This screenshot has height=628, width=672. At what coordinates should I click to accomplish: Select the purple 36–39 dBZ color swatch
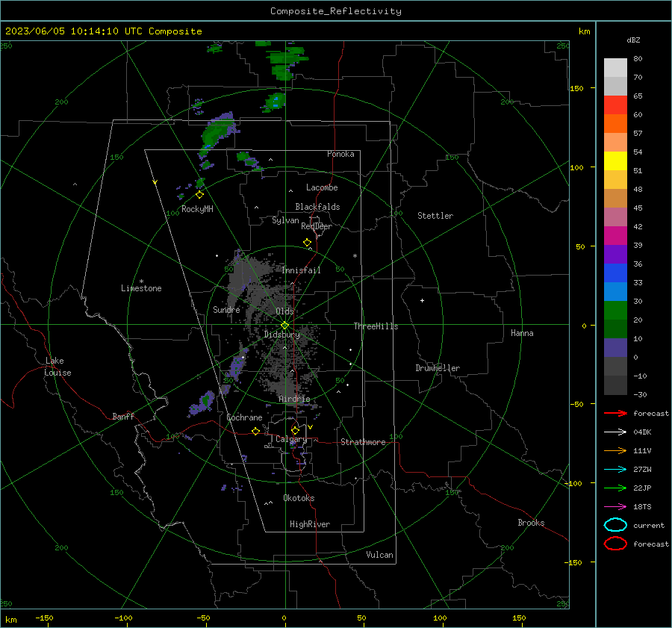(x=615, y=254)
